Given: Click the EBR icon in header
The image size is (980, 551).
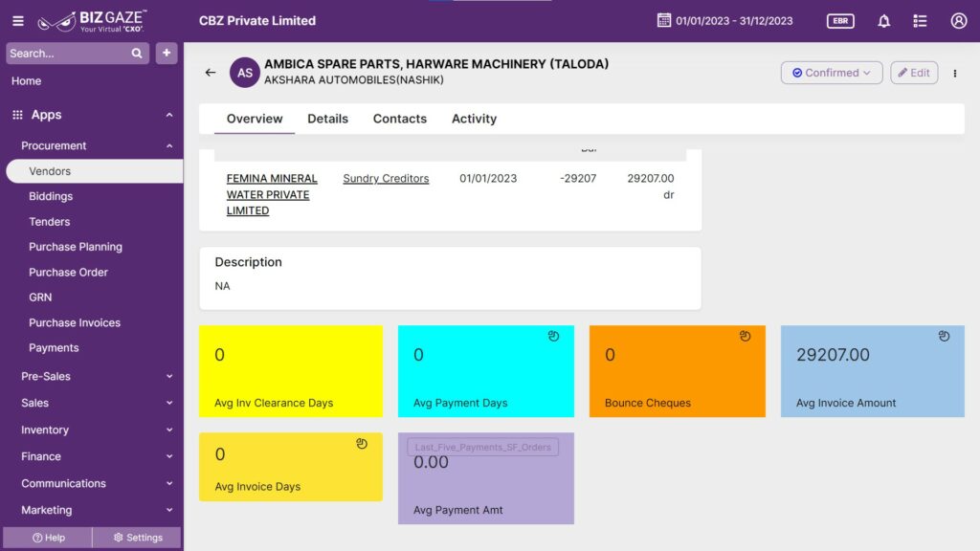Looking at the screenshot, I should (840, 21).
